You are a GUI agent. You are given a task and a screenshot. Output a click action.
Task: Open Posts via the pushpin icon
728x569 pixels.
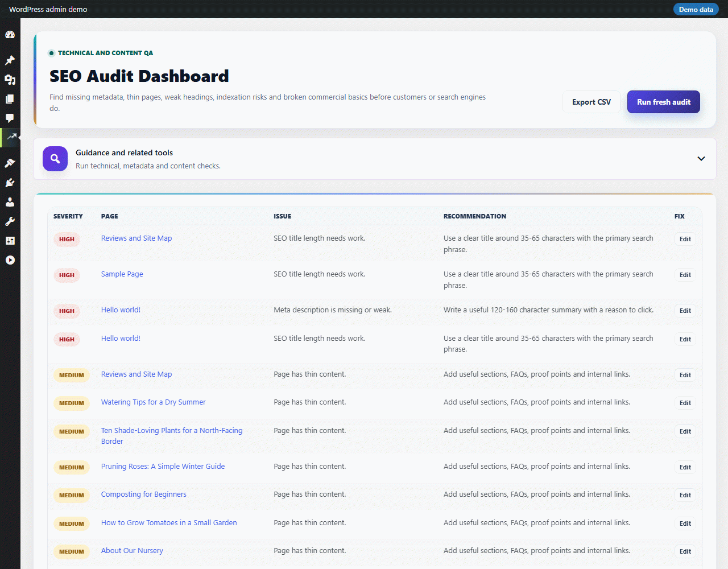click(10, 60)
